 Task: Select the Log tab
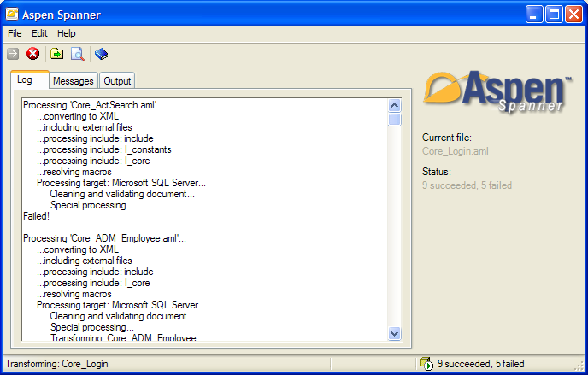pyautogui.click(x=25, y=79)
